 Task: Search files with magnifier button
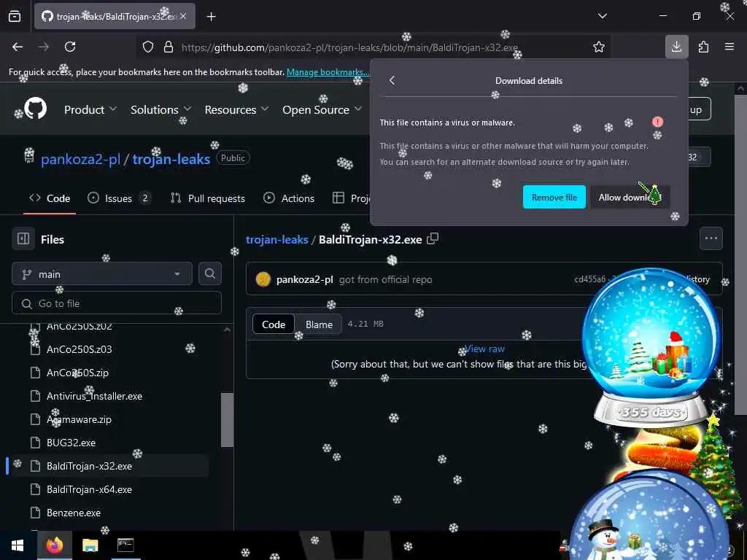[x=210, y=274]
